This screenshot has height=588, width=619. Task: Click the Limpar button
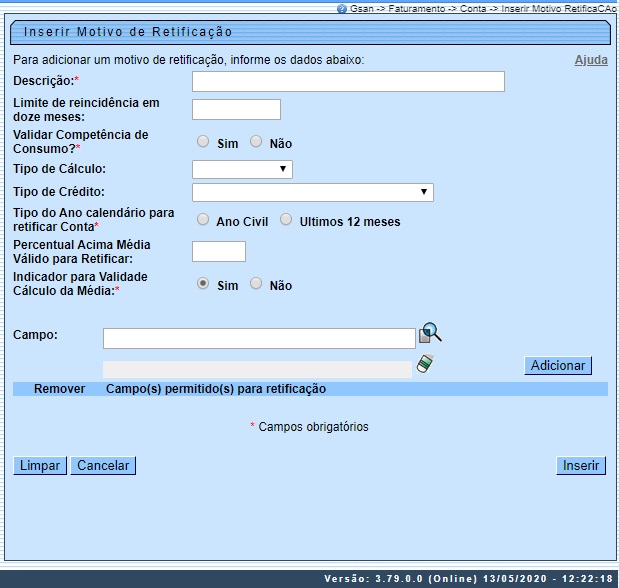coord(40,466)
